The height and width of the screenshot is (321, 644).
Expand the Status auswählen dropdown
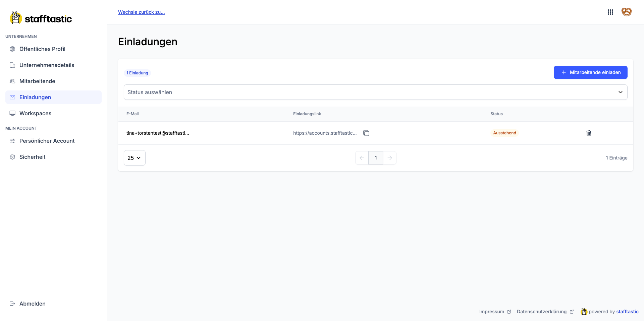375,92
